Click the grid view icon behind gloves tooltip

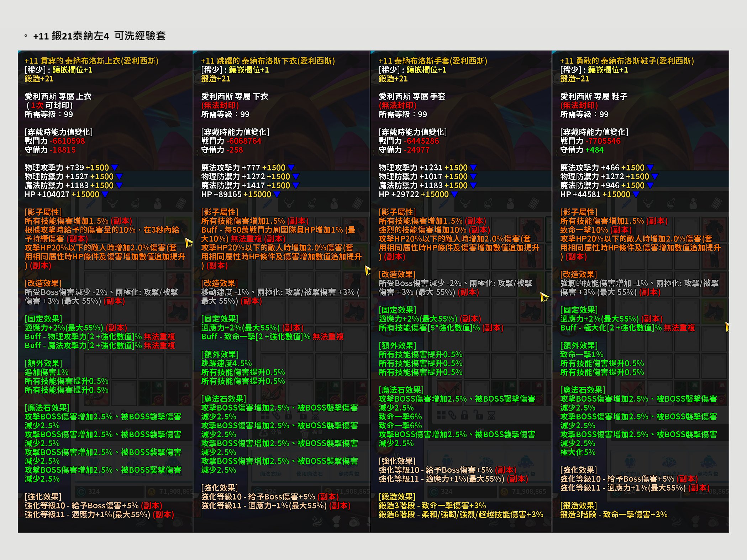point(441,415)
